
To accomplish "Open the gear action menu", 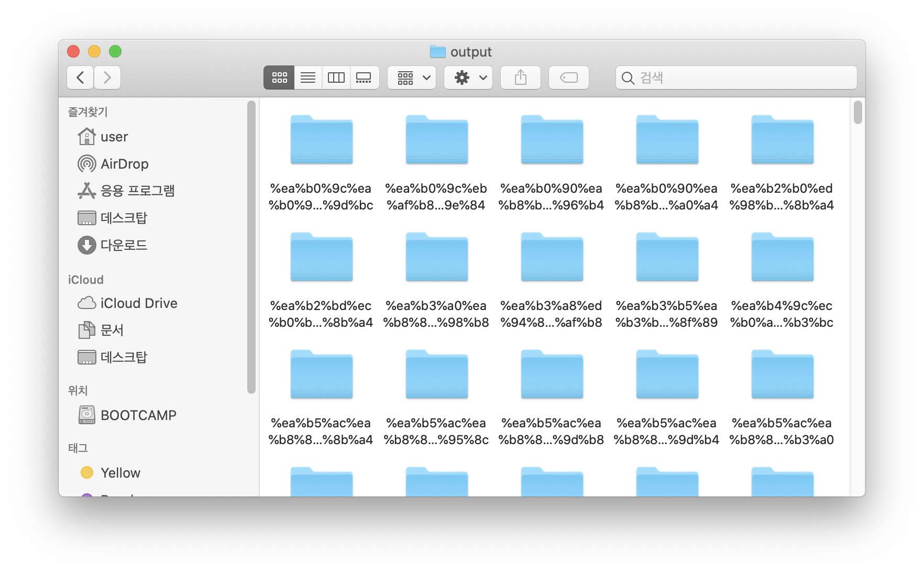I will coord(468,78).
